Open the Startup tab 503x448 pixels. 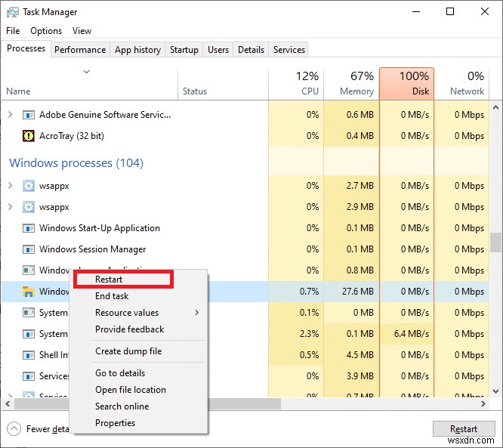[x=184, y=50]
